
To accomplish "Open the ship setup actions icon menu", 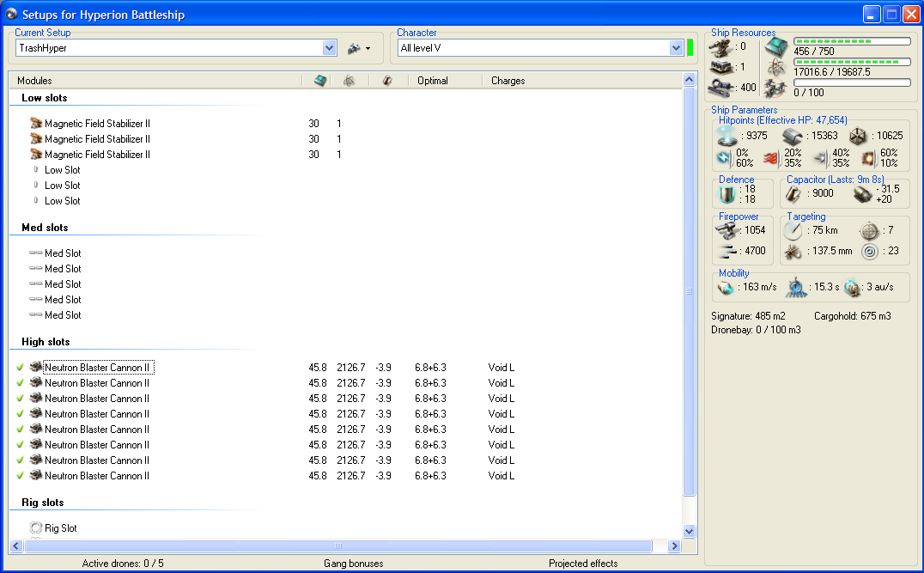I will point(358,48).
